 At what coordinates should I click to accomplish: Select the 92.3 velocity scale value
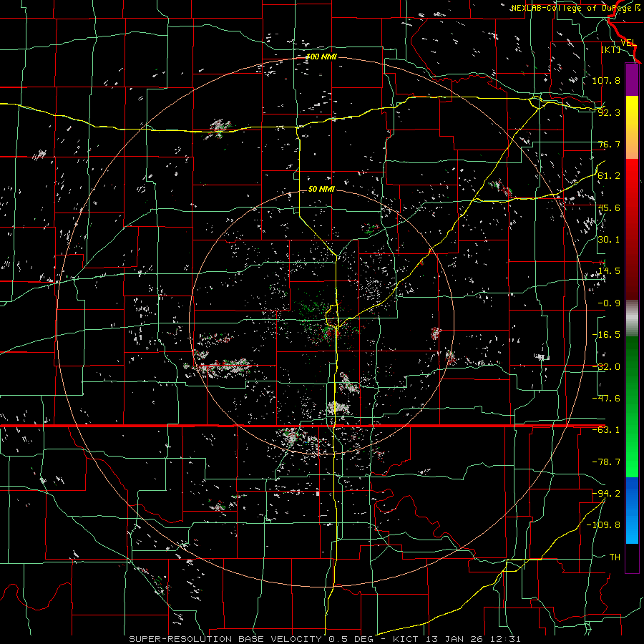click(609, 112)
